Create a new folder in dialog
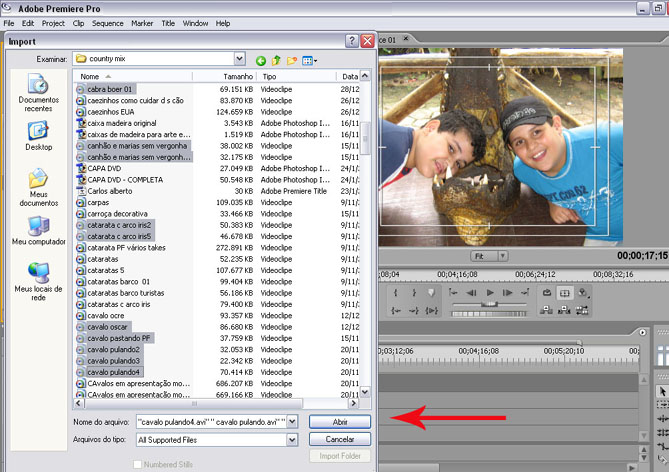This screenshot has width=669, height=472. pos(293,60)
